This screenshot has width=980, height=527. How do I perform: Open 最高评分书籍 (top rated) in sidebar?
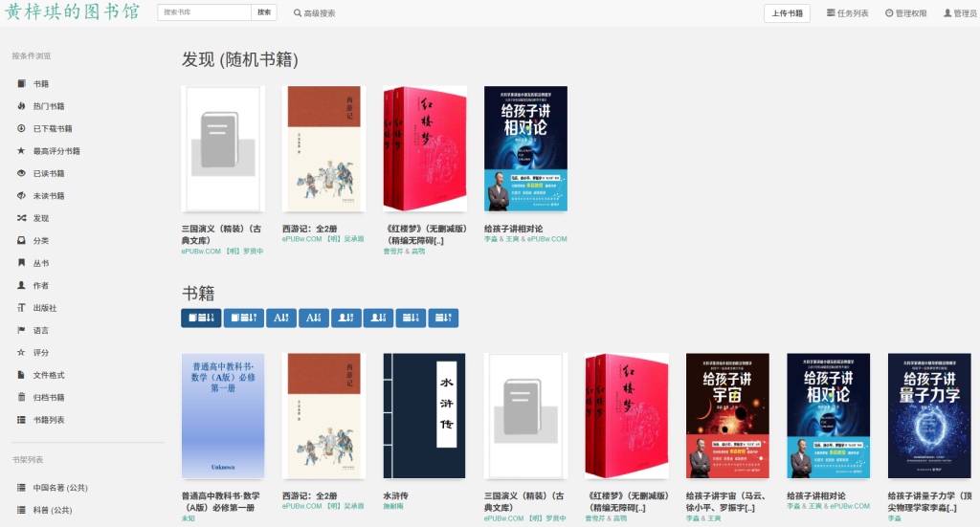[x=56, y=151]
